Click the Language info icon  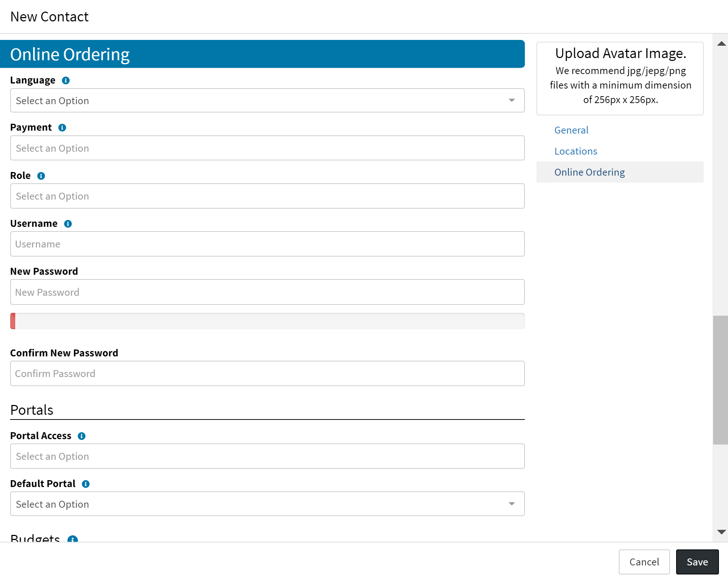(66, 80)
